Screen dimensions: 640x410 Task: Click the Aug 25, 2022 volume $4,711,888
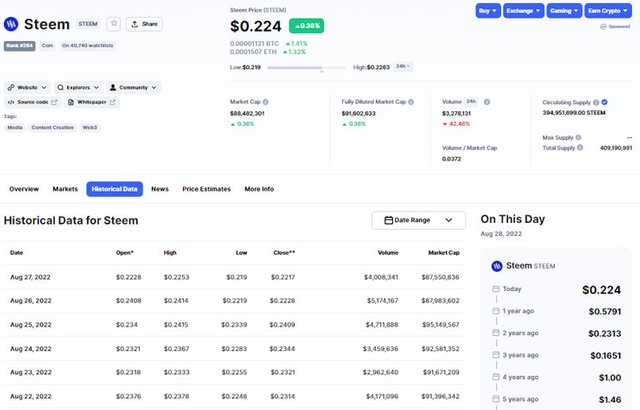coord(382,325)
